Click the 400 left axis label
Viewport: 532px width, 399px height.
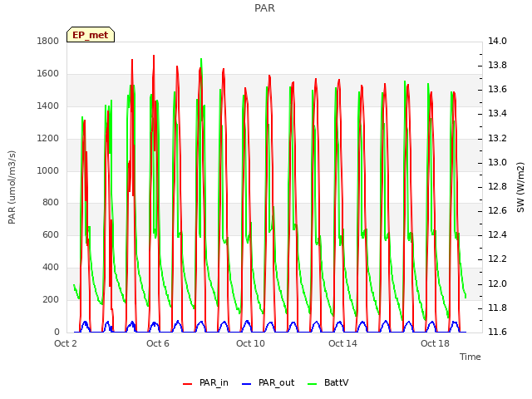point(51,268)
